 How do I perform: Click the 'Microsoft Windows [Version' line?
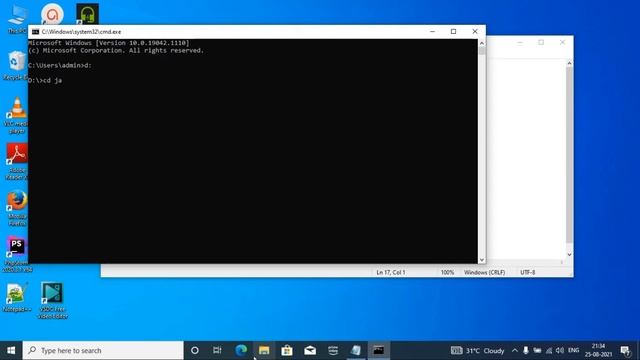109,43
